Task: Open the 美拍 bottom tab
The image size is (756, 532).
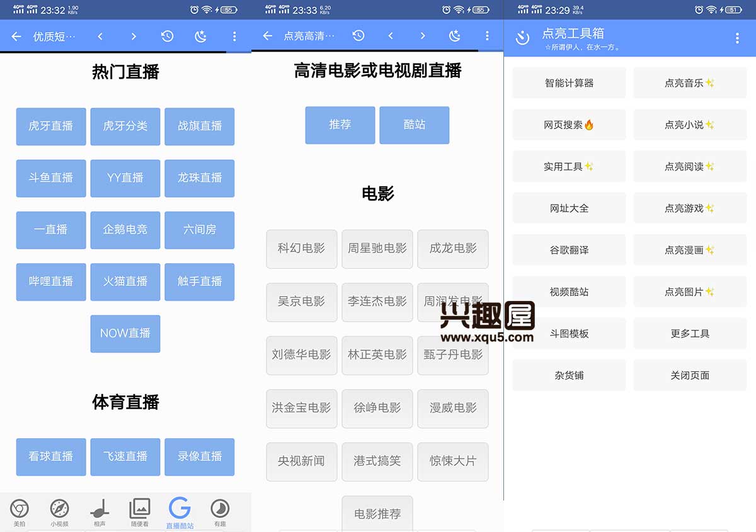Action: pyautogui.click(x=20, y=512)
